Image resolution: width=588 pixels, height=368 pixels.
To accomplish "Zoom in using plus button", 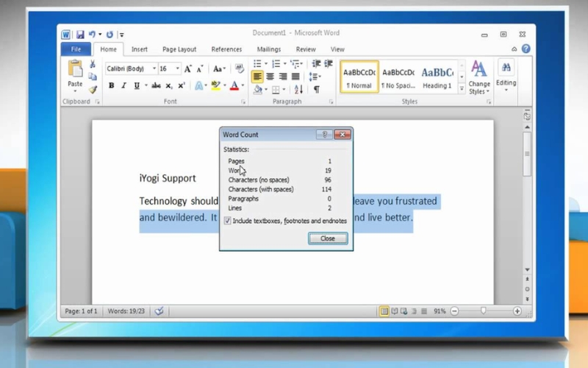I will pos(517,311).
